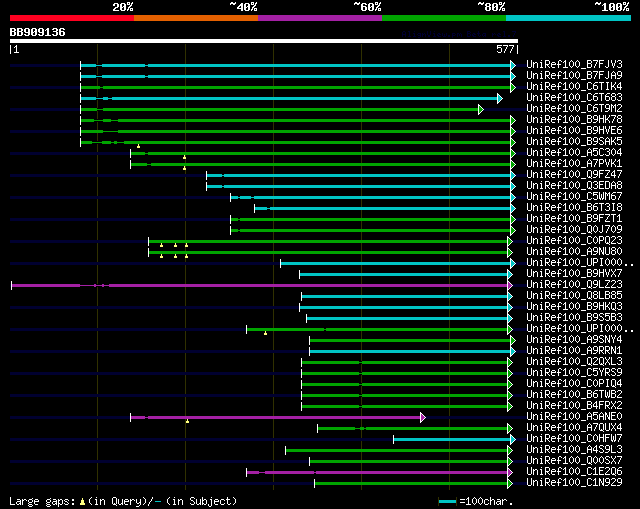
Task: Click the red 20% identity legend segment
Action: (x=72, y=18)
